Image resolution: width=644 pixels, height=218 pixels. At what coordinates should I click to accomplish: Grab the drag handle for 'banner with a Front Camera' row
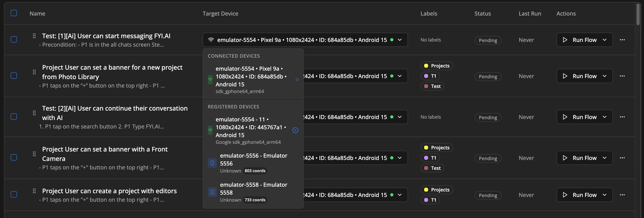tap(34, 154)
